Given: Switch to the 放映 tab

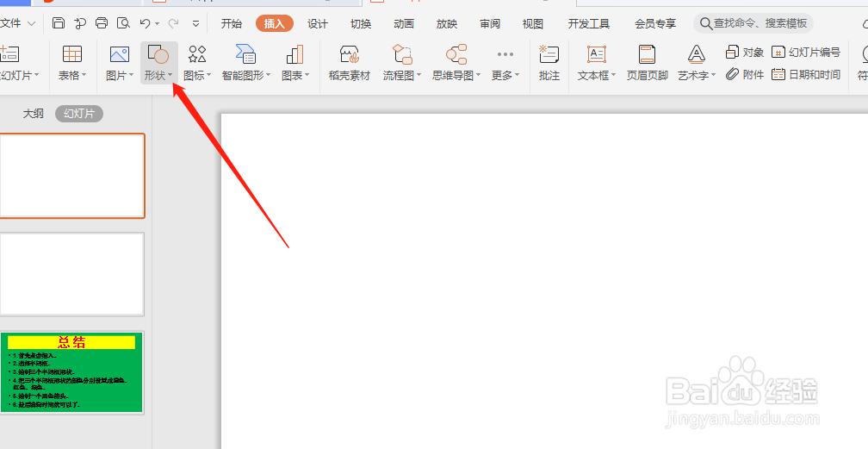Looking at the screenshot, I should (447, 23).
